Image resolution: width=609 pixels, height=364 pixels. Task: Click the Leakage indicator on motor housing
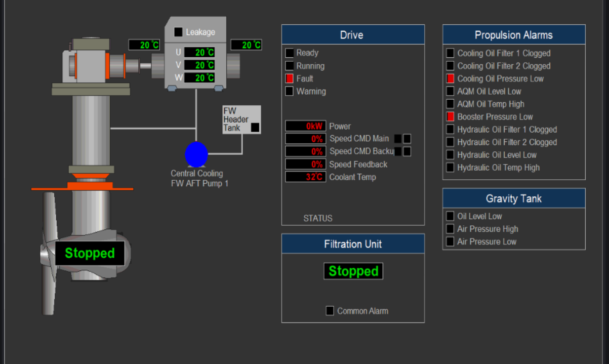178,32
